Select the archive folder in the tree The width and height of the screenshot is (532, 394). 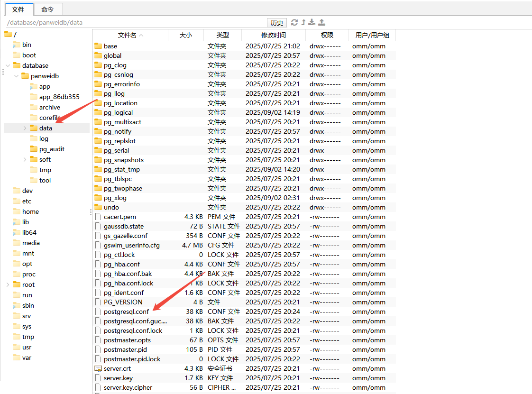click(x=45, y=107)
